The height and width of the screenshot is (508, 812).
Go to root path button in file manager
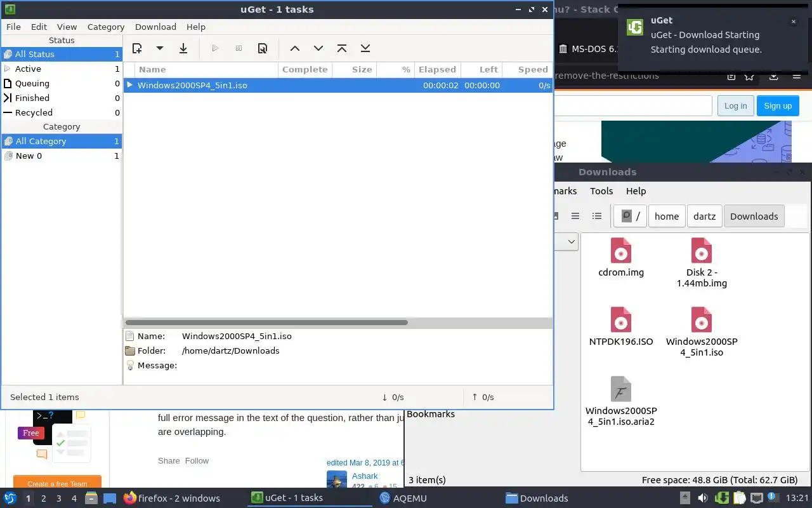click(x=631, y=216)
